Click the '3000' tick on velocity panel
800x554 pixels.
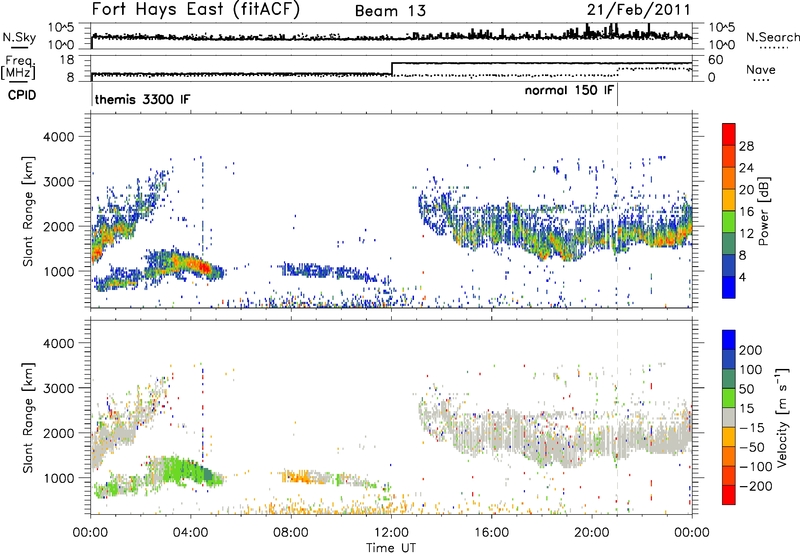click(x=58, y=388)
